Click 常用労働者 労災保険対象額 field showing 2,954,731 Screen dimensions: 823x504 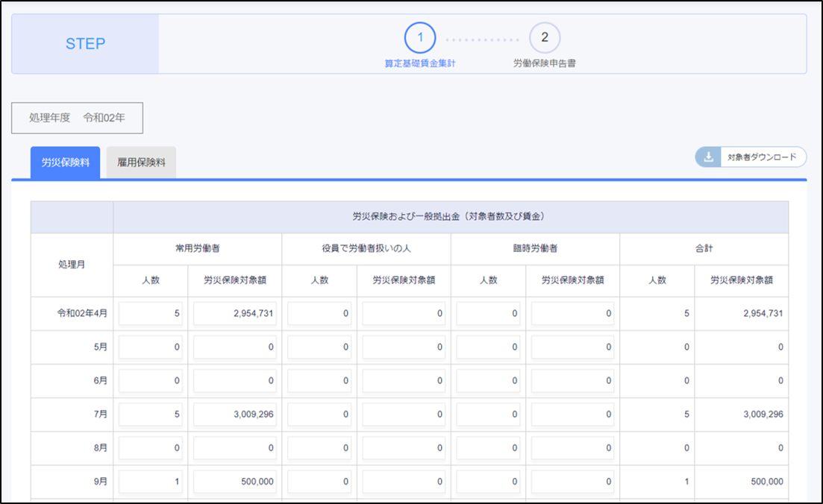click(235, 314)
